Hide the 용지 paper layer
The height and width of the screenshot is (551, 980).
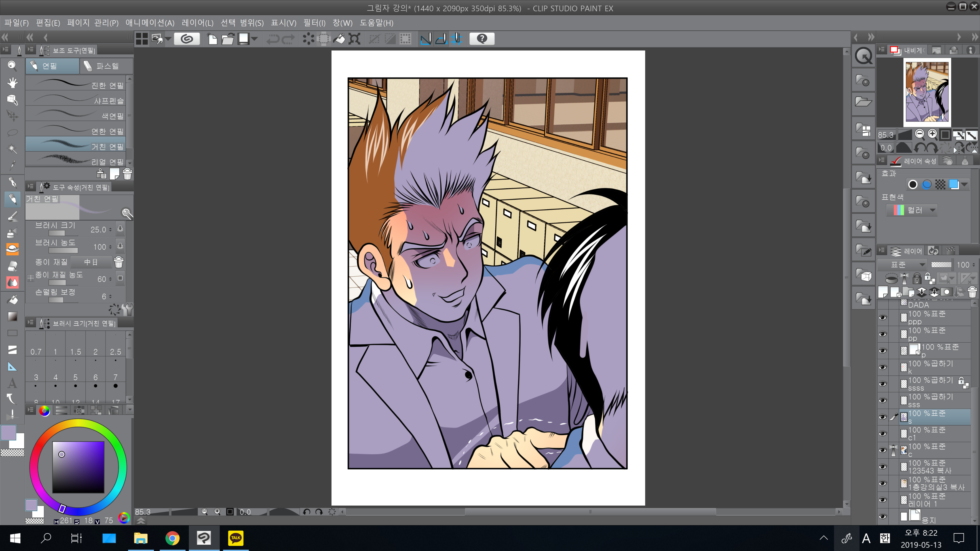(x=883, y=516)
